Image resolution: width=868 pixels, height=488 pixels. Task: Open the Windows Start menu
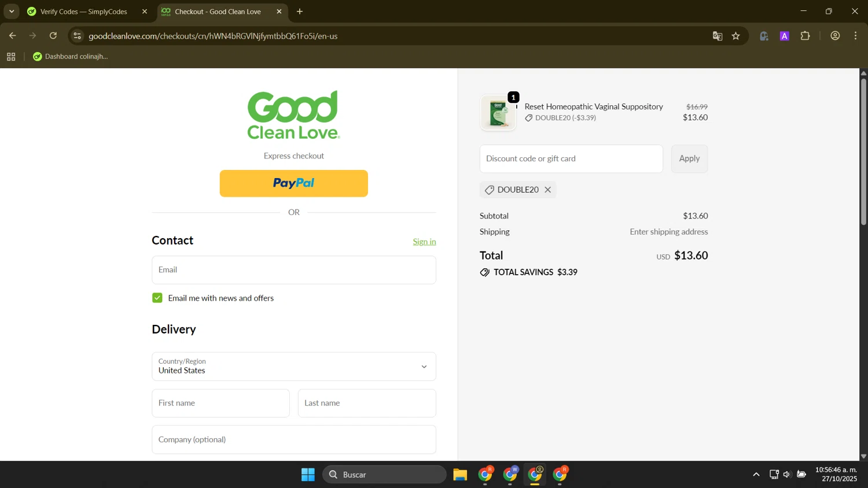[x=308, y=475]
